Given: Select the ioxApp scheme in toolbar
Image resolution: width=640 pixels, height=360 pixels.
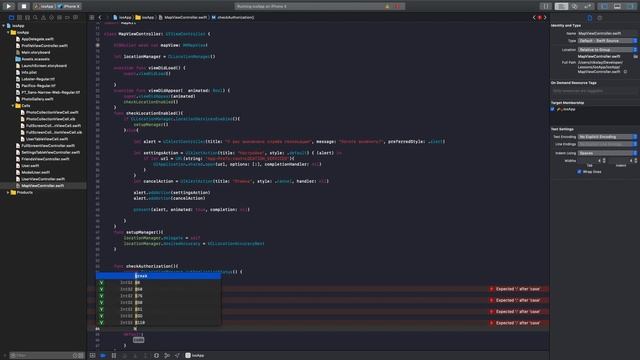Looking at the screenshot, I should click(44, 7).
